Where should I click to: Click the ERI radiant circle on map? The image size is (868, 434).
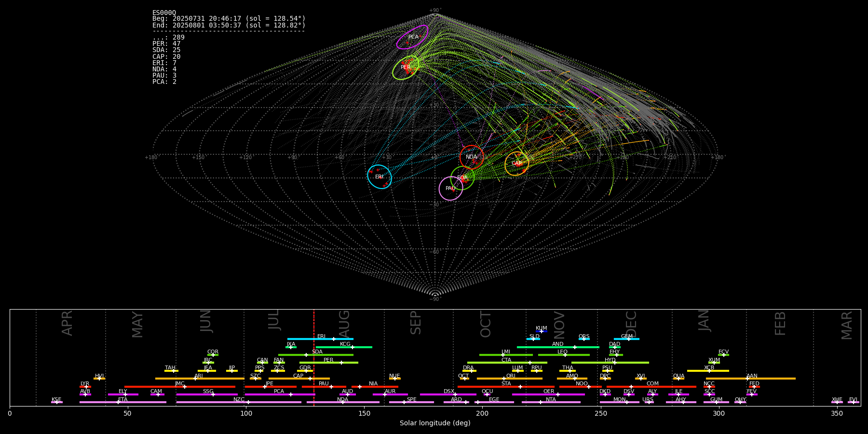tap(380, 176)
